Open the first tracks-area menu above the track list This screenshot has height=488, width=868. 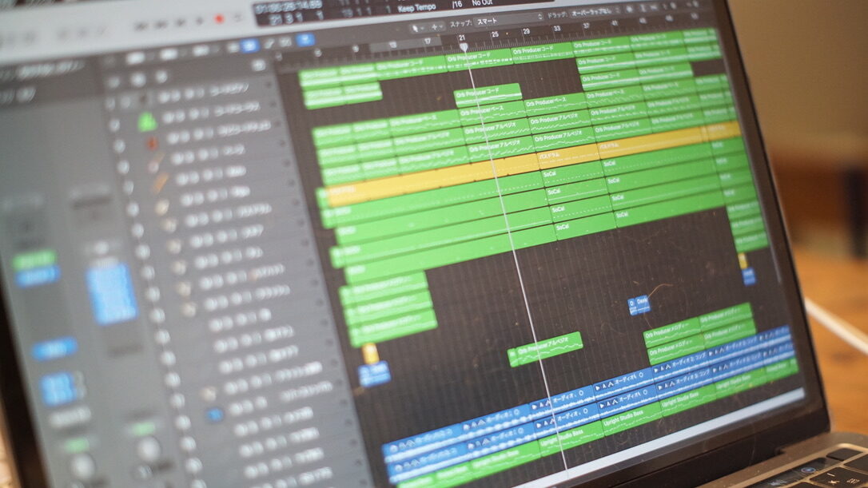coord(135,58)
